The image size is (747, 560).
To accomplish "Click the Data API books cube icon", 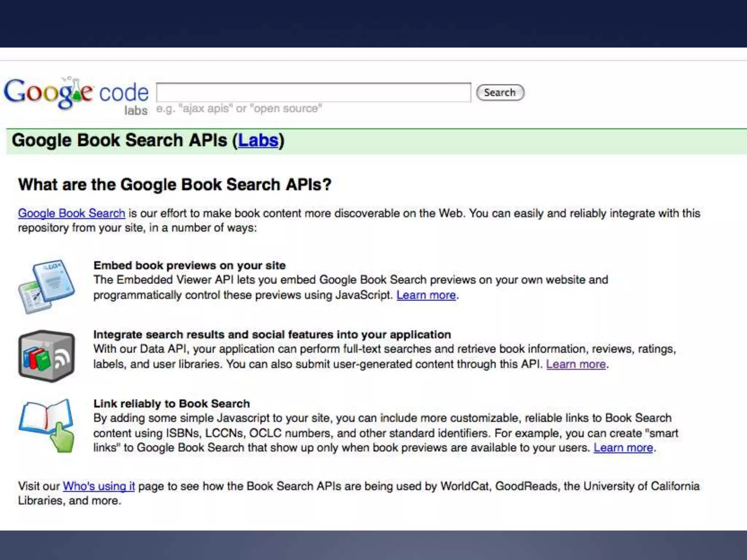I will [x=47, y=356].
